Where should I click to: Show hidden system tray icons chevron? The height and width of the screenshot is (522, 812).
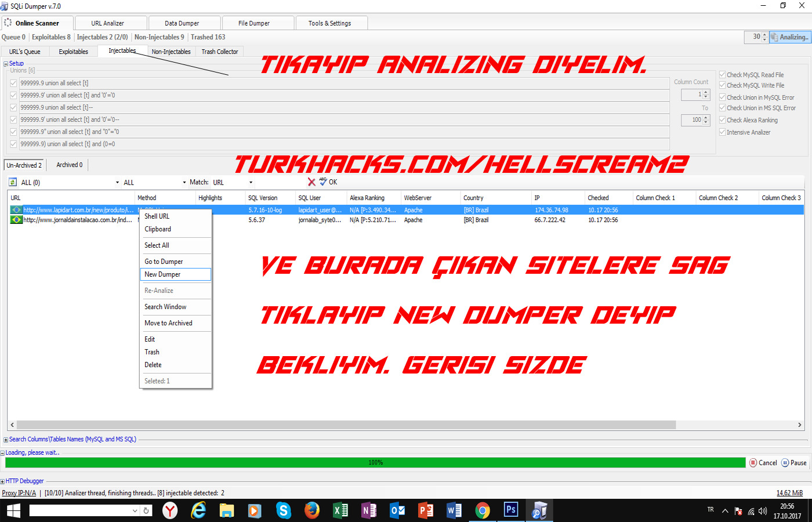[725, 511]
